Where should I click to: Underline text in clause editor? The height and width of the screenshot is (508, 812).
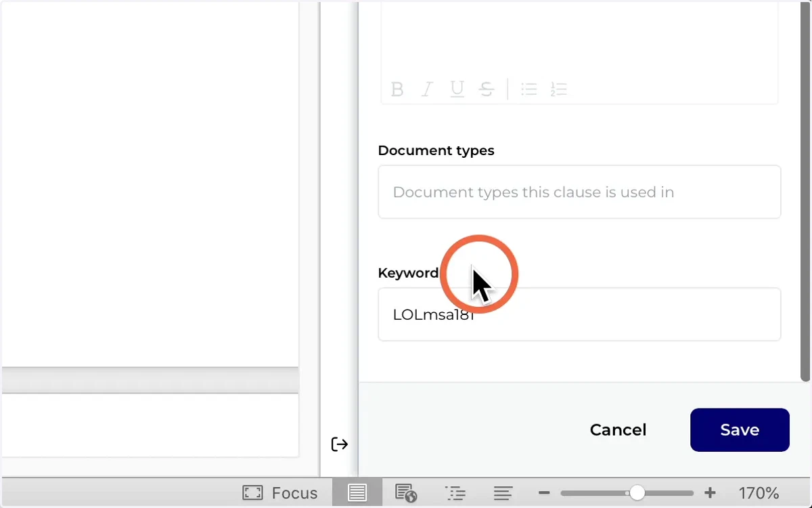457,89
